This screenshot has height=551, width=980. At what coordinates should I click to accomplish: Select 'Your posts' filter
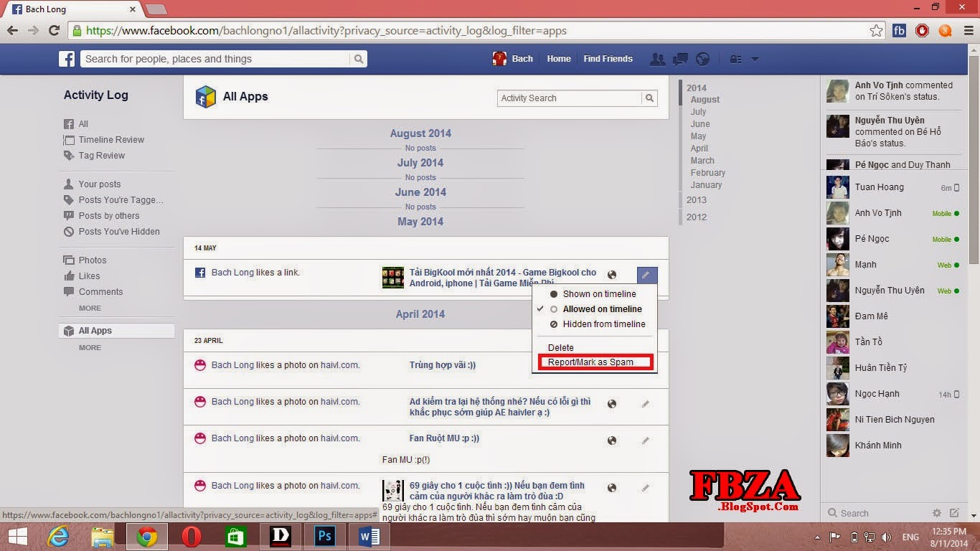[x=100, y=184]
